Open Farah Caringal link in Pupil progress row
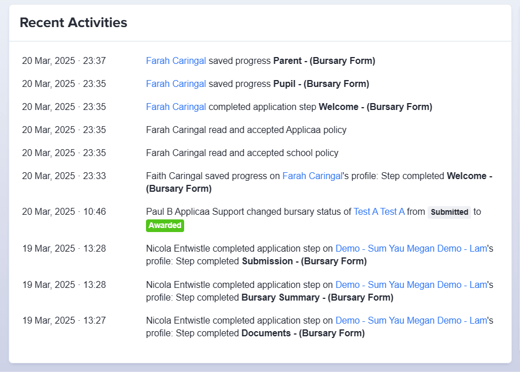The width and height of the screenshot is (520, 372). tap(176, 84)
